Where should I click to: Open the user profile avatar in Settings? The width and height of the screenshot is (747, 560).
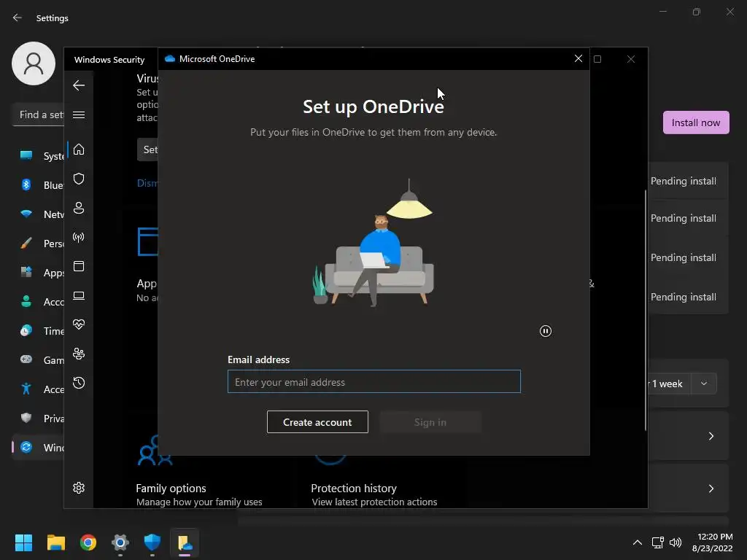[34, 63]
